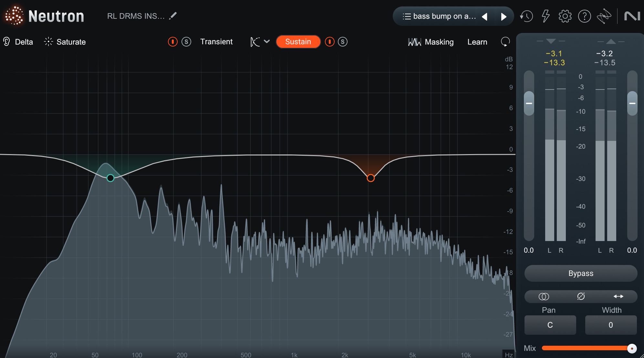Select the Transient tab
Screen dimensions: 644x358
coord(216,42)
